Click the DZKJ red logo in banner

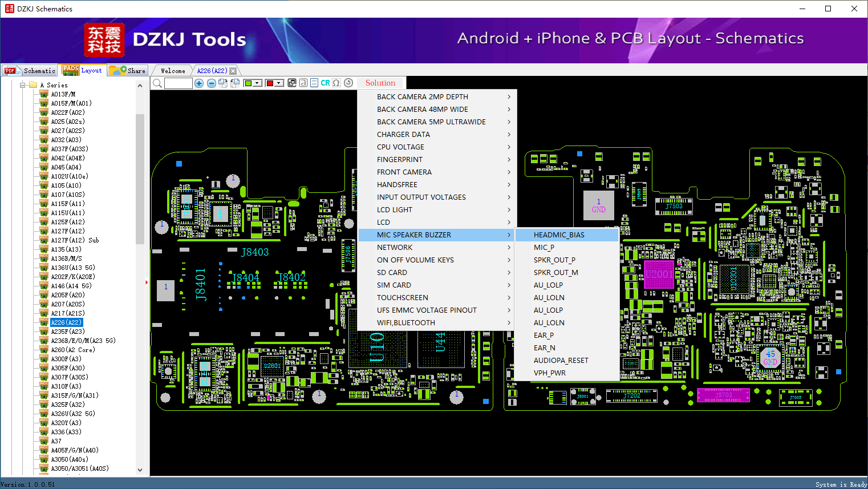104,40
